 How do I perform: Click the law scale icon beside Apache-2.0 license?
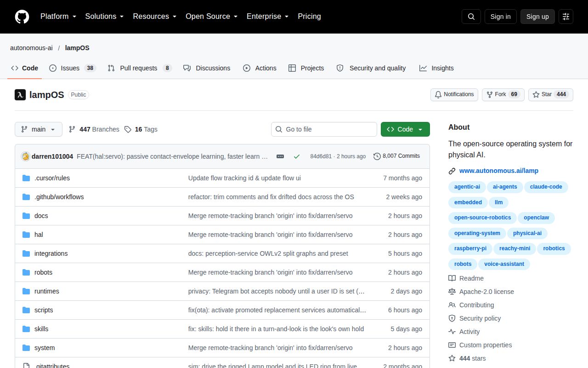(452, 292)
